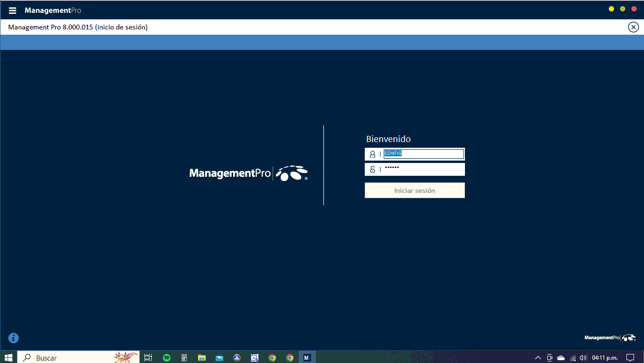Click the CONFIG username input field
The width and height of the screenshot is (644, 363).
[x=423, y=154]
